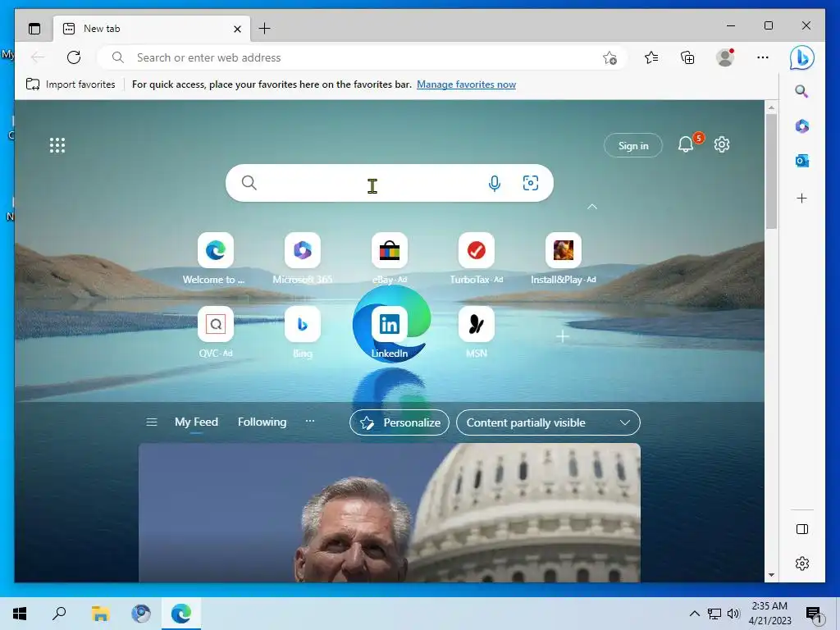Add a new quick link site
The image size is (840, 630).
pyautogui.click(x=563, y=336)
